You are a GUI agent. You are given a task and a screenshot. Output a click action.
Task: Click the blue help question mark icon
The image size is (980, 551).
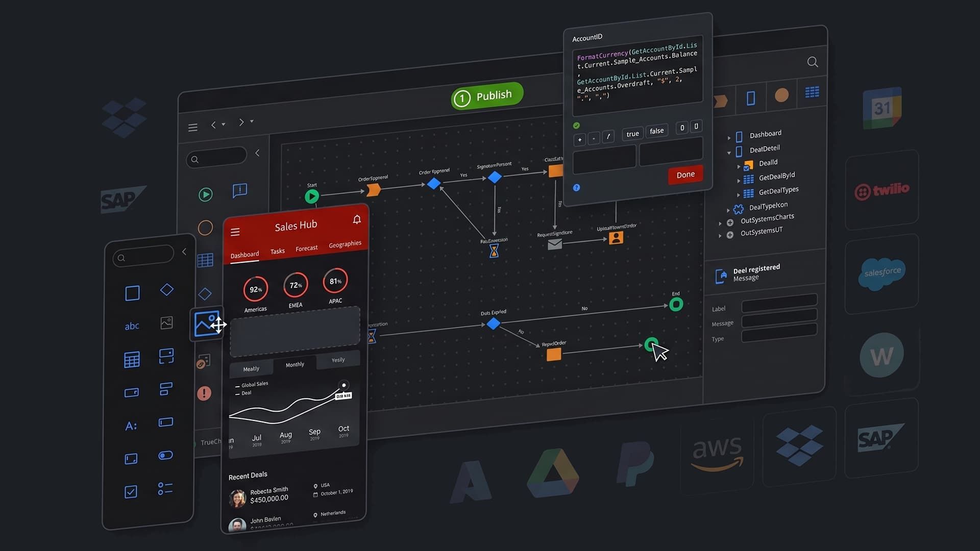[x=576, y=188]
